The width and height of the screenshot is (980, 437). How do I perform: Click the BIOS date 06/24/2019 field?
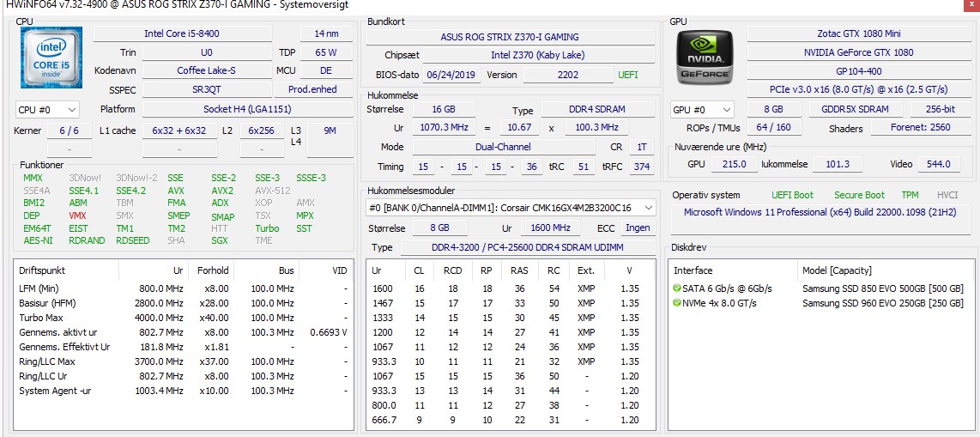click(452, 75)
